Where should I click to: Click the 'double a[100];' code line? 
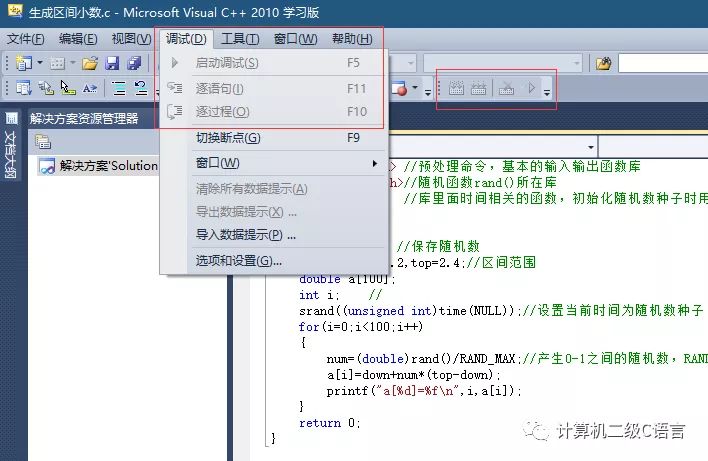[347, 279]
